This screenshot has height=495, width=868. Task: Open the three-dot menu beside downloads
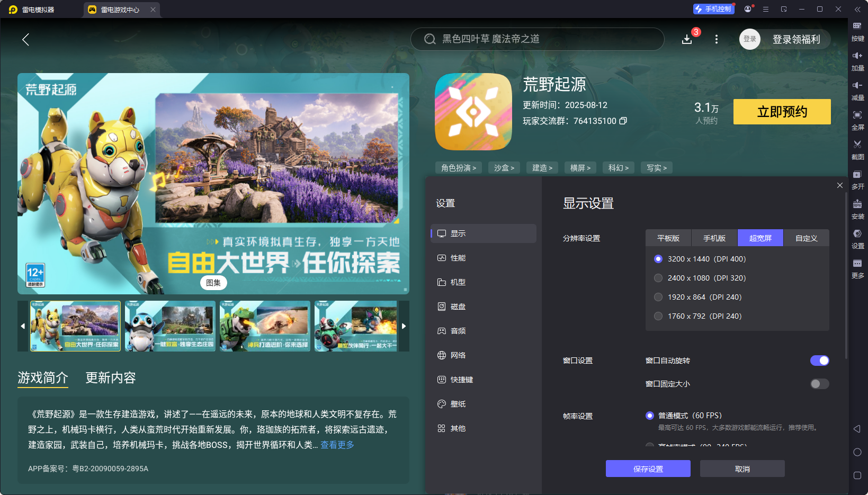pyautogui.click(x=716, y=39)
